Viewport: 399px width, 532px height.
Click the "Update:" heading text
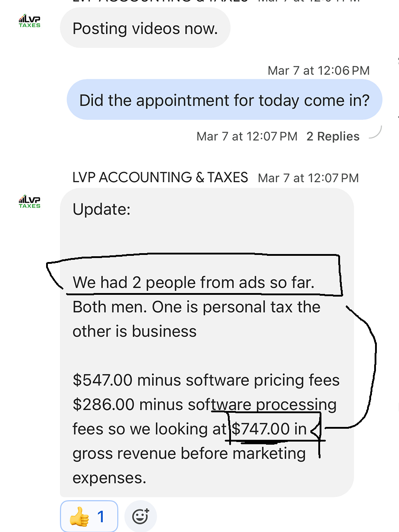pyautogui.click(x=102, y=209)
